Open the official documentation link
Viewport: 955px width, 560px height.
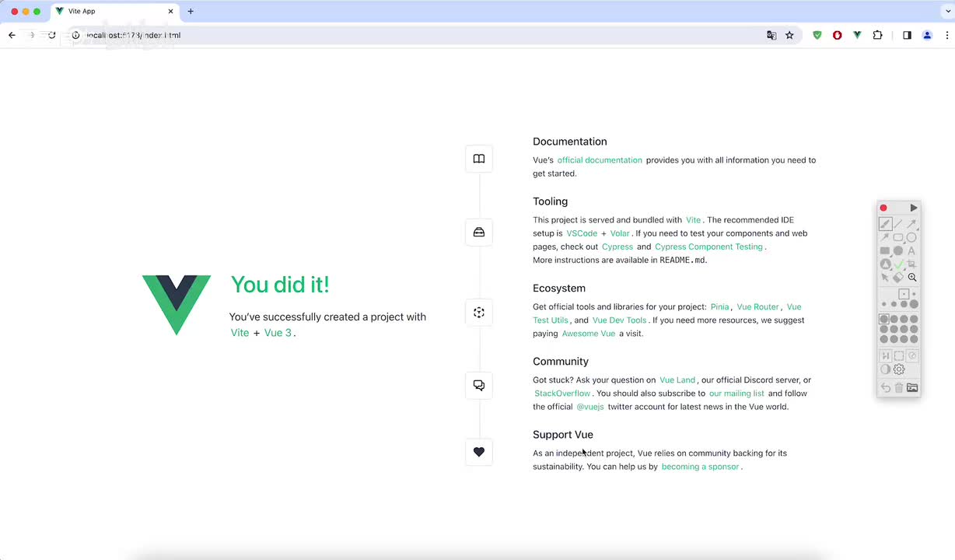pos(600,160)
